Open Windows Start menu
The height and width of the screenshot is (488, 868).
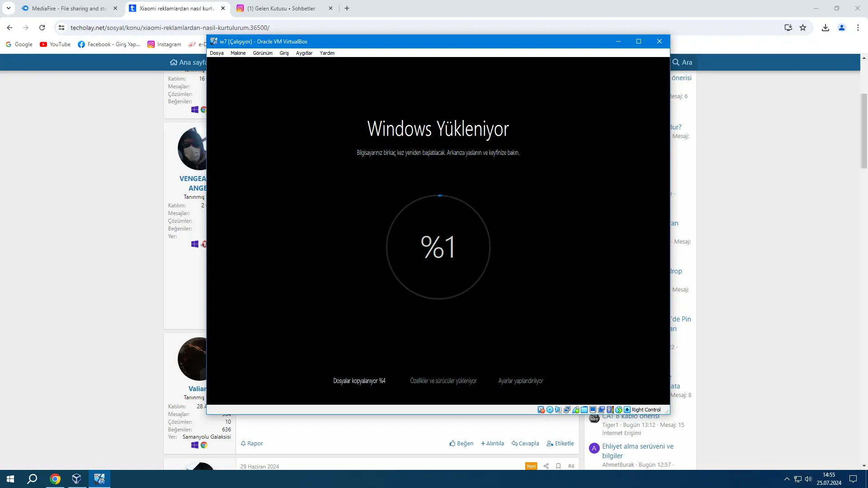click(10, 479)
